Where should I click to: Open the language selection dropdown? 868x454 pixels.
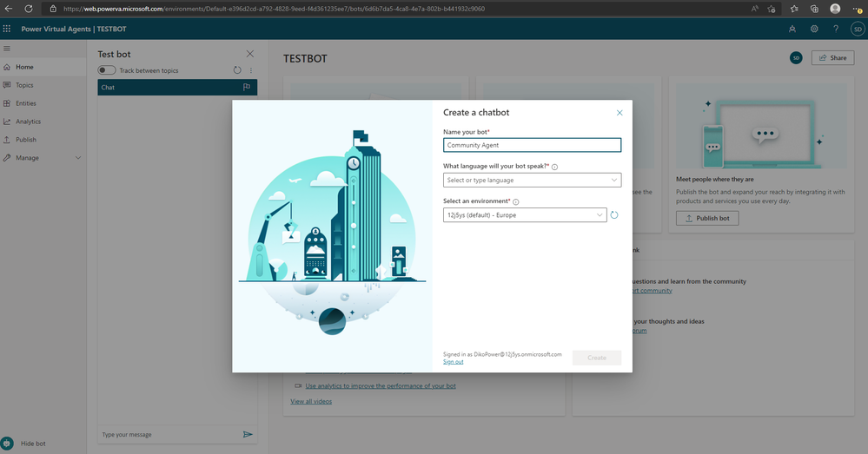(x=532, y=181)
